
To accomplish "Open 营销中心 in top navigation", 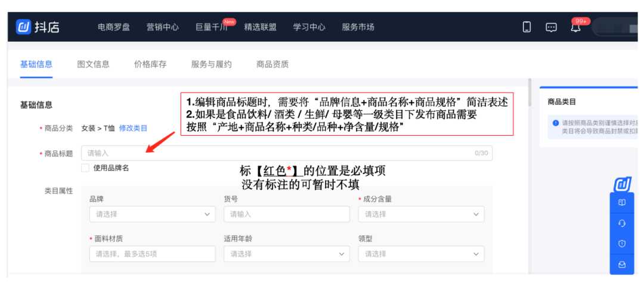I will point(163,27).
